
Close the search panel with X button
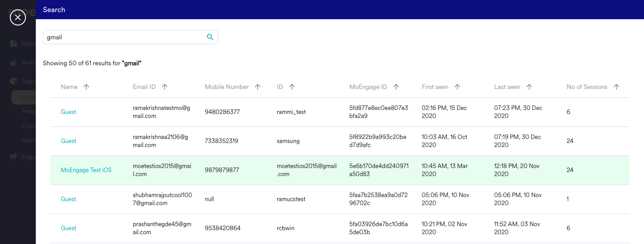[17, 17]
